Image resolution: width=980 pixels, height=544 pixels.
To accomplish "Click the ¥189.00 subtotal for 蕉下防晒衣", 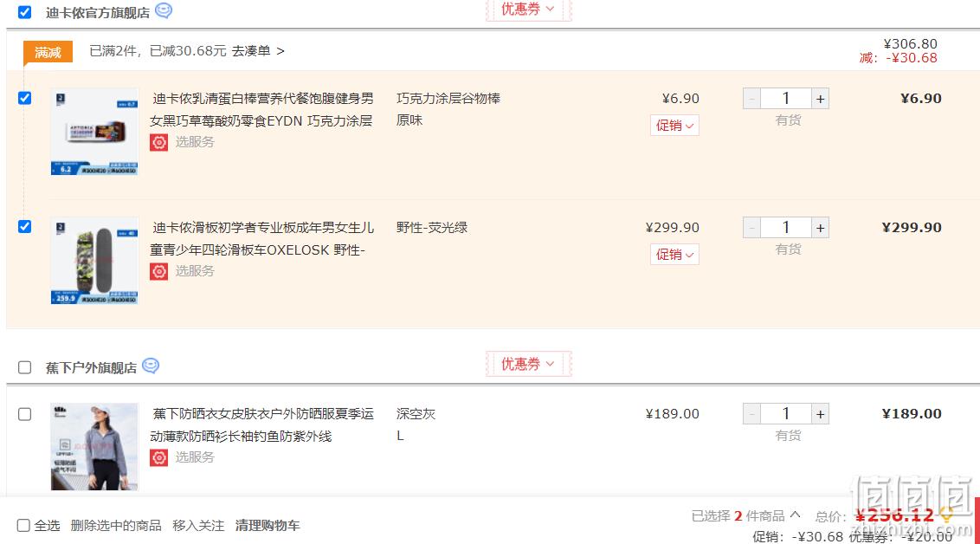I will 912,414.
